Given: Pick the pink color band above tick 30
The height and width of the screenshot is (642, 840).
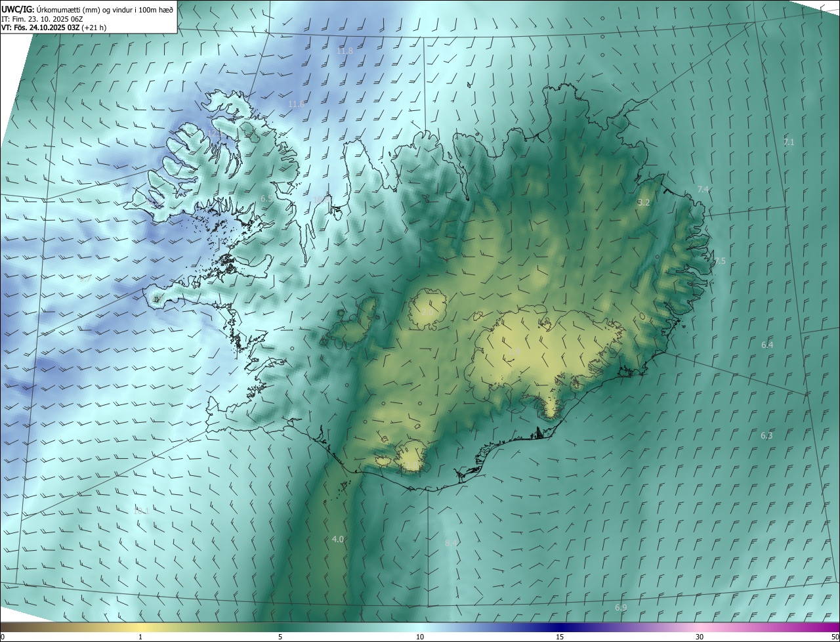Looking at the screenshot, I should coord(700,628).
